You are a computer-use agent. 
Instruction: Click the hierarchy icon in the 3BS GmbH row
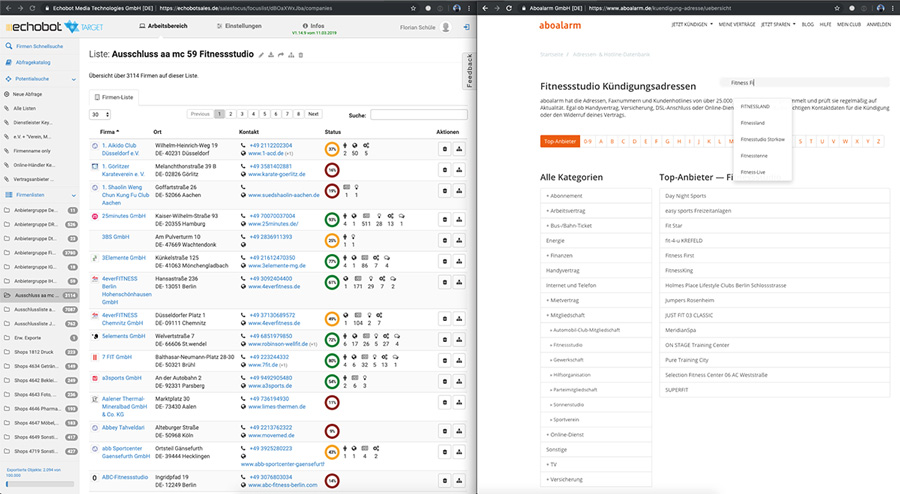tap(460, 241)
